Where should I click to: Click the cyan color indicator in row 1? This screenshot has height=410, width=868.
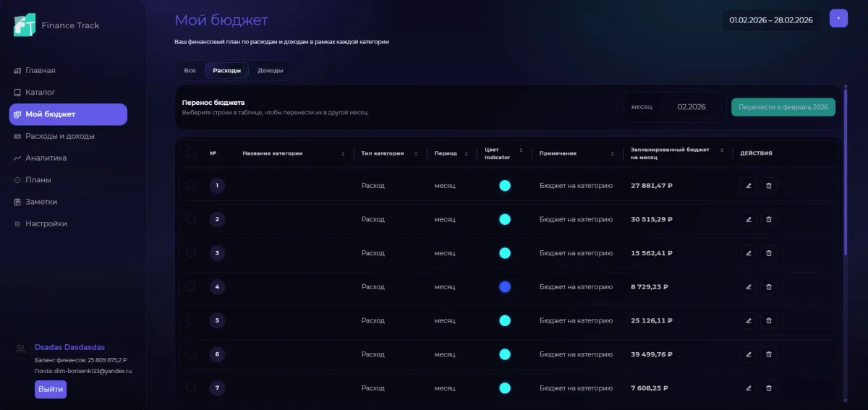pos(505,186)
